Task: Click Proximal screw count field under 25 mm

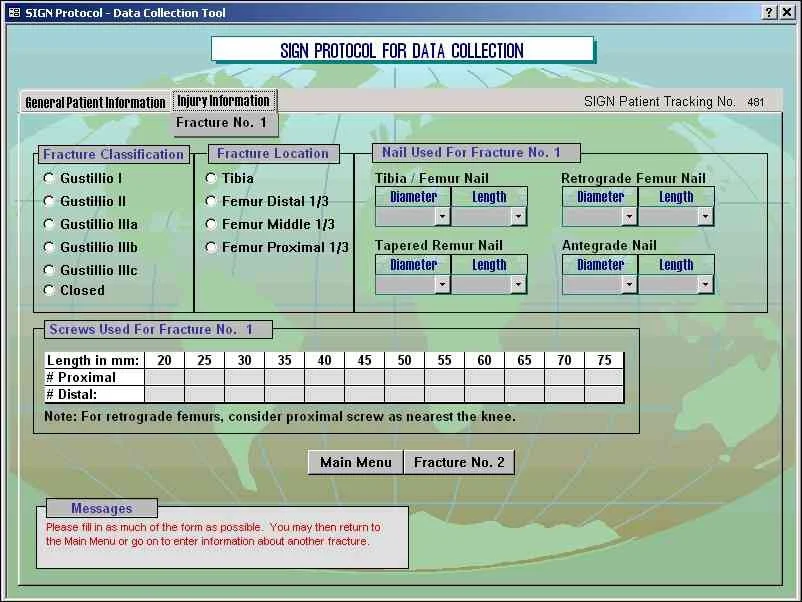Action: [205, 377]
